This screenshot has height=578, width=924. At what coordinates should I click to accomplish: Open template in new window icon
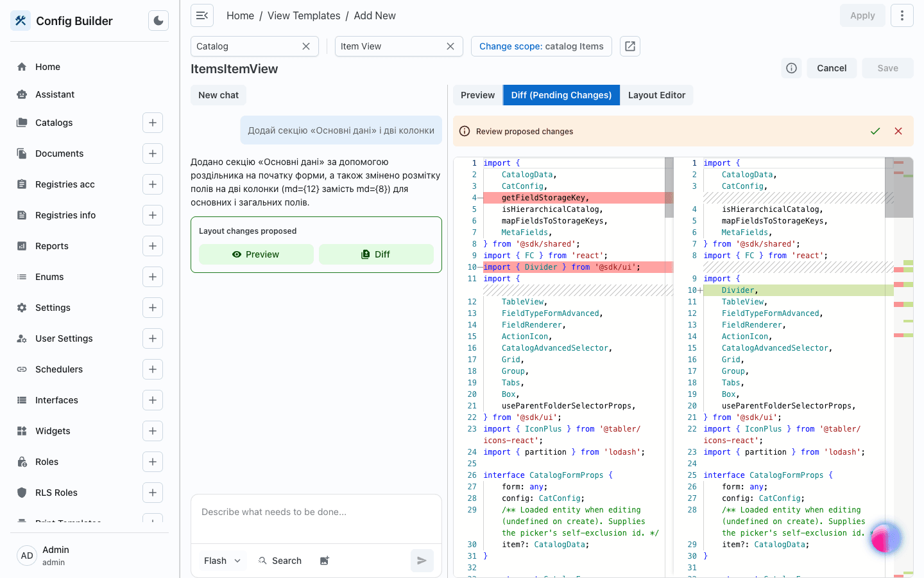[630, 46]
